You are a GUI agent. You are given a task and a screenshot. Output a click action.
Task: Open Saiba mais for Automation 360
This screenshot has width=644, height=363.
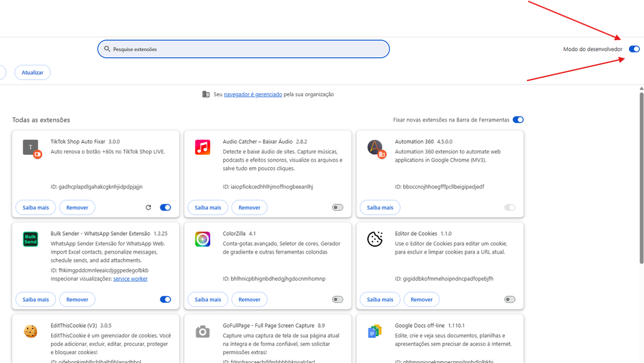coord(380,208)
